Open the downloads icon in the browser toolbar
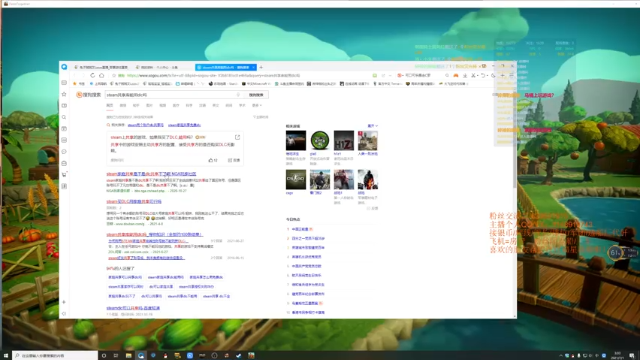Image resolution: width=640 pixels, height=360 pixels. [465, 76]
